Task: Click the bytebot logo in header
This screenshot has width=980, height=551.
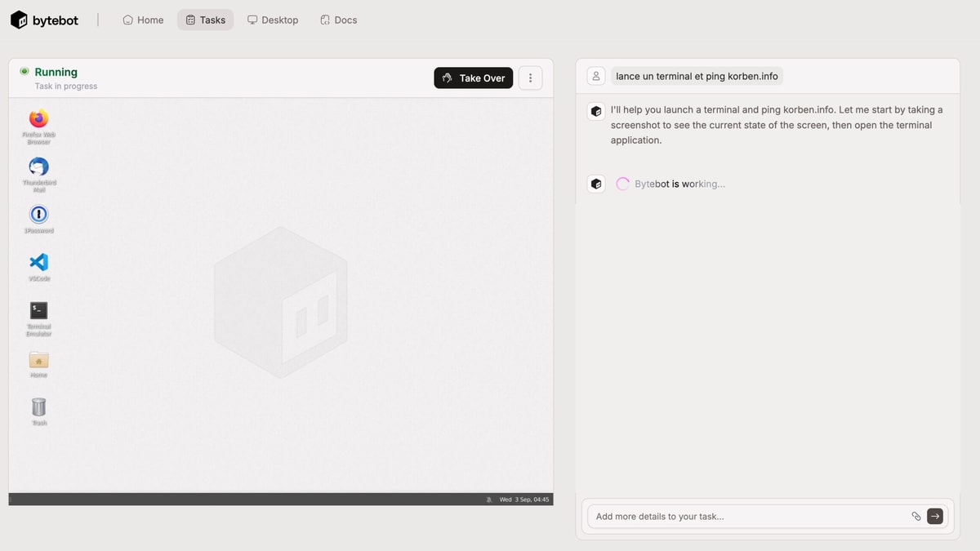Action: [x=45, y=20]
